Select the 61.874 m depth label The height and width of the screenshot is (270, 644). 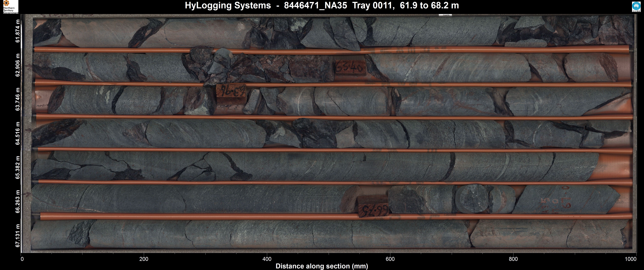18,31
